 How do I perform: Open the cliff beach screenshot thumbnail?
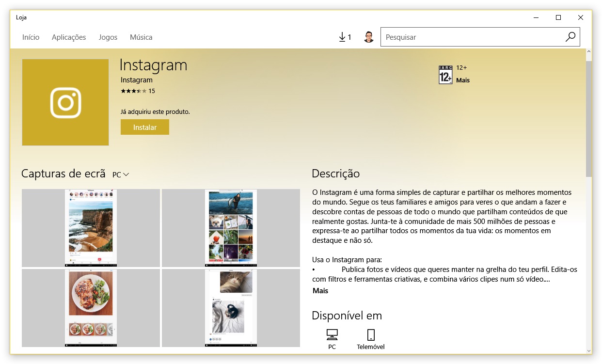tap(91, 228)
